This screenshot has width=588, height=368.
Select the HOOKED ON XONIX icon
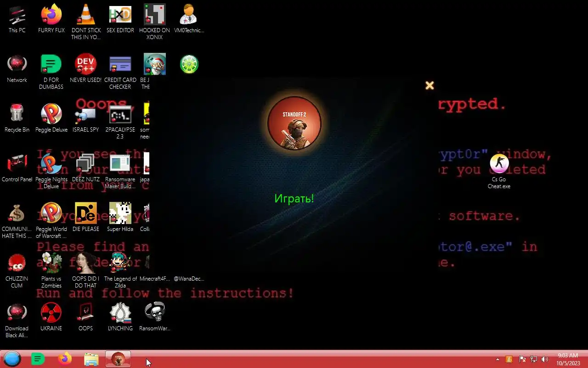155,22
